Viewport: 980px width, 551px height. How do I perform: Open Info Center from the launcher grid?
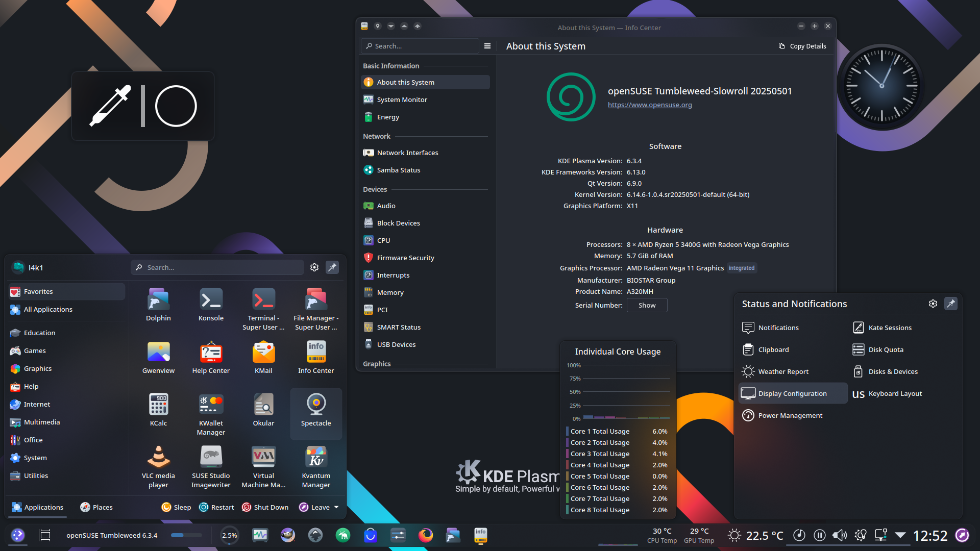tap(316, 357)
